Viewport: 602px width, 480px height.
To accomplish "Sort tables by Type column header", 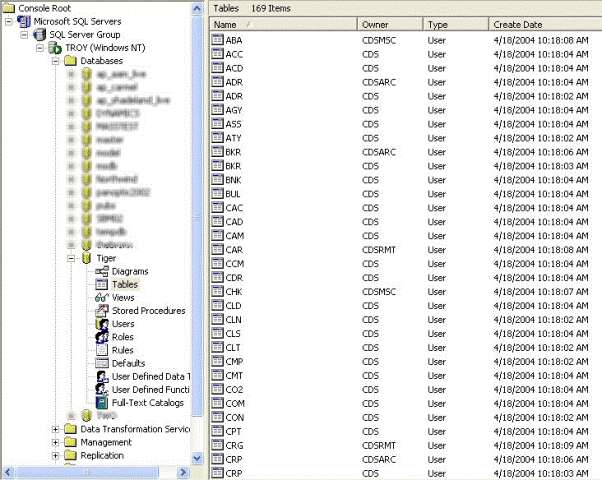I will [456, 25].
